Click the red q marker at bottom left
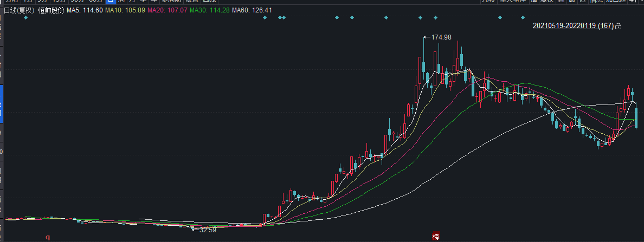 point(48,237)
